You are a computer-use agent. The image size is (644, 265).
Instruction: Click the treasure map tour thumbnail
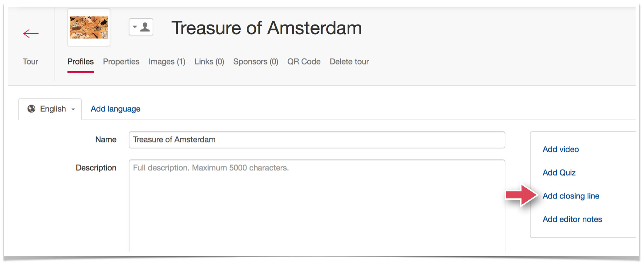(89, 28)
